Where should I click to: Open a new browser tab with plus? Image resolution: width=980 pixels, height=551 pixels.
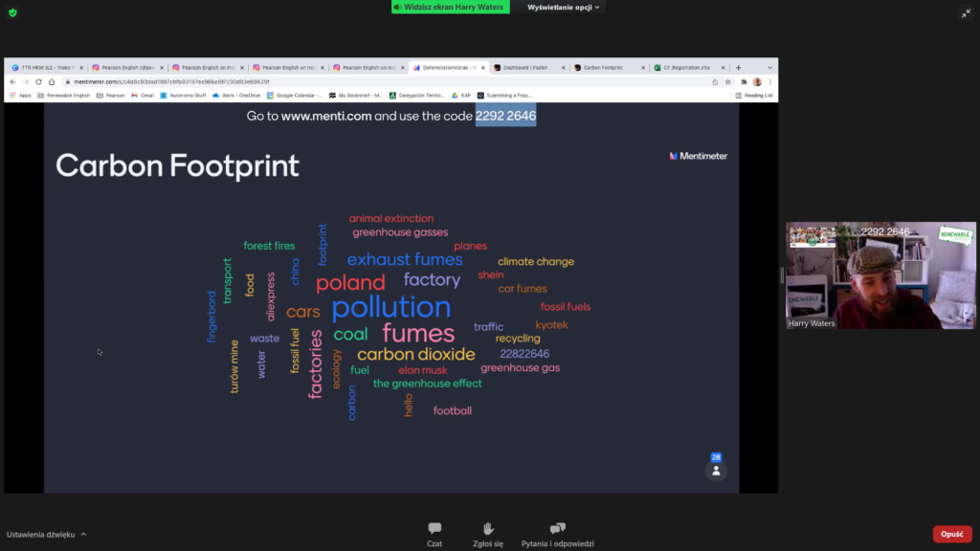pyautogui.click(x=738, y=68)
